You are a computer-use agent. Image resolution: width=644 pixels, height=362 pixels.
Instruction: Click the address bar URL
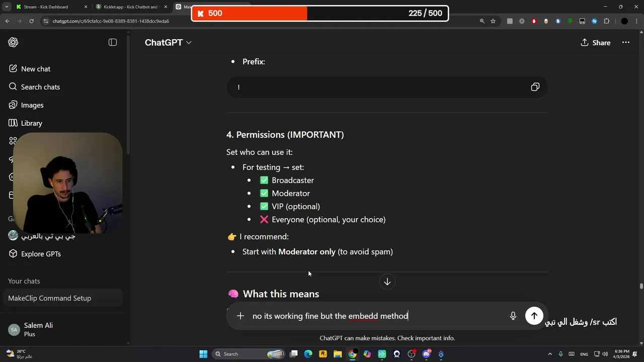click(x=111, y=21)
